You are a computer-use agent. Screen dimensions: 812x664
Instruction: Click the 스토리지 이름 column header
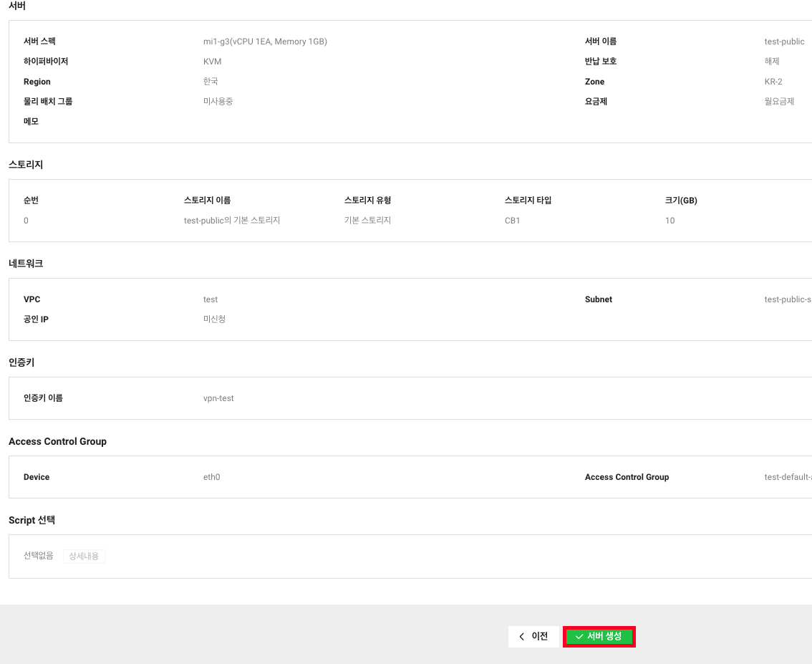pos(207,200)
